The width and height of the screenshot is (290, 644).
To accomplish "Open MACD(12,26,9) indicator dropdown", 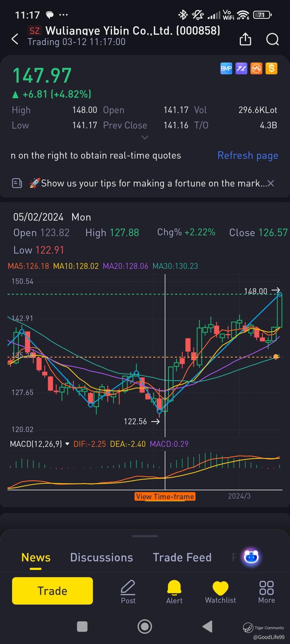I will [39, 444].
